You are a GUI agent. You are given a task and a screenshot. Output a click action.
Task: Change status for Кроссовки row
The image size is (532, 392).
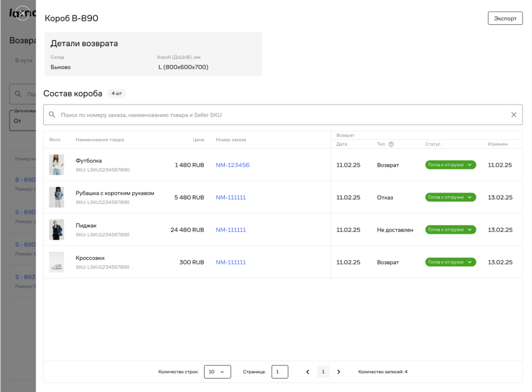click(x=450, y=262)
